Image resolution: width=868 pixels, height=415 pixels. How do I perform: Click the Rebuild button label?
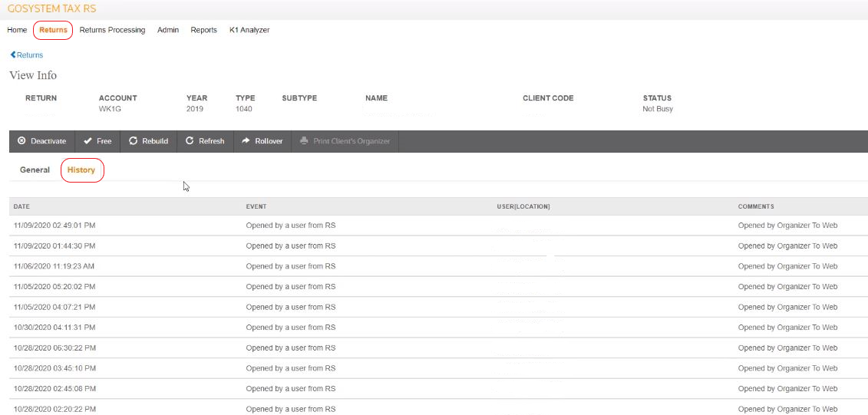pyautogui.click(x=155, y=141)
